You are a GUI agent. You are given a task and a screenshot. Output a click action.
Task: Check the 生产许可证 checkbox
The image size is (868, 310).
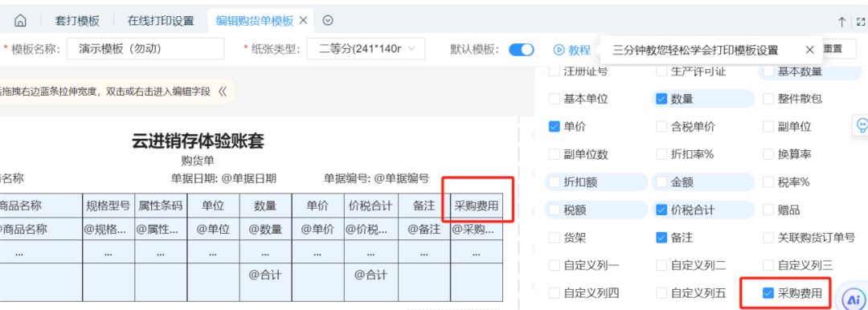pos(661,71)
